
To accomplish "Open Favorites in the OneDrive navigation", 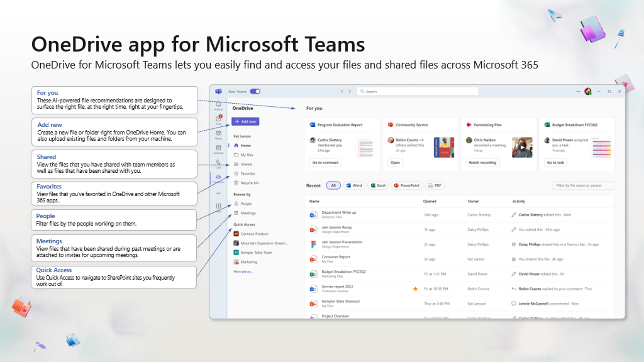I will point(248,174).
